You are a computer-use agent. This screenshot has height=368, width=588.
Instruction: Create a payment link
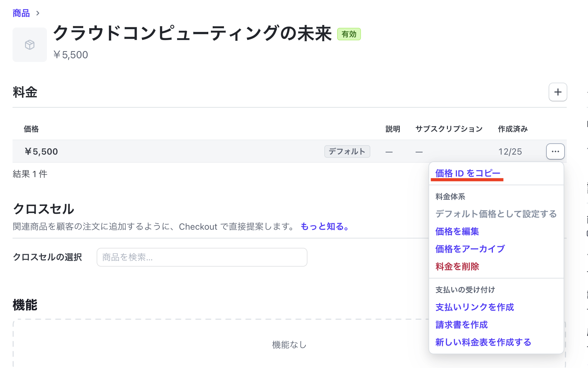pyautogui.click(x=474, y=307)
